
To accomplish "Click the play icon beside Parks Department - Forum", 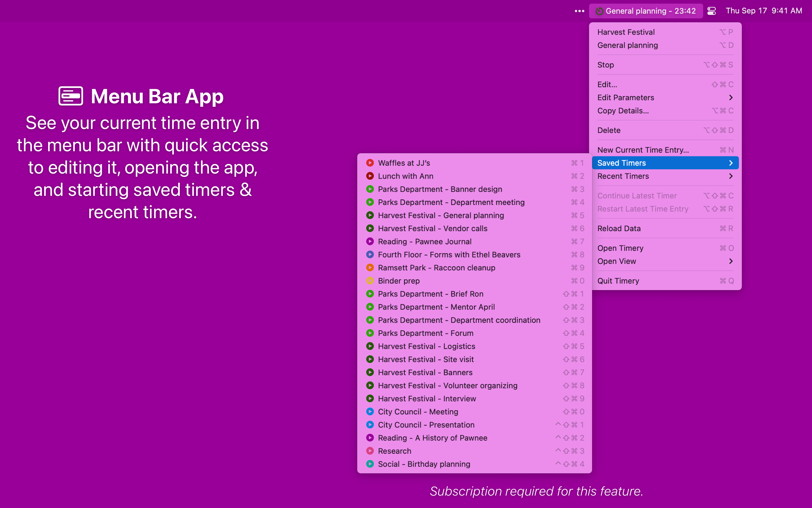I will (x=370, y=333).
